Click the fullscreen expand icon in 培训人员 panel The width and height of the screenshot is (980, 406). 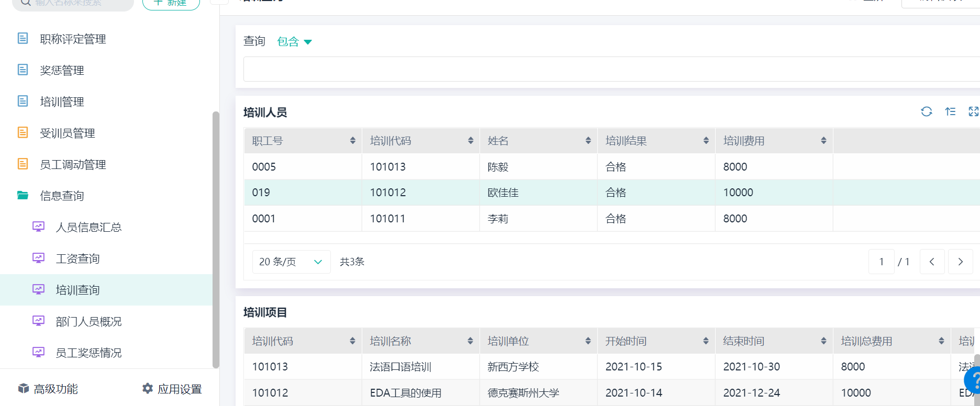973,111
